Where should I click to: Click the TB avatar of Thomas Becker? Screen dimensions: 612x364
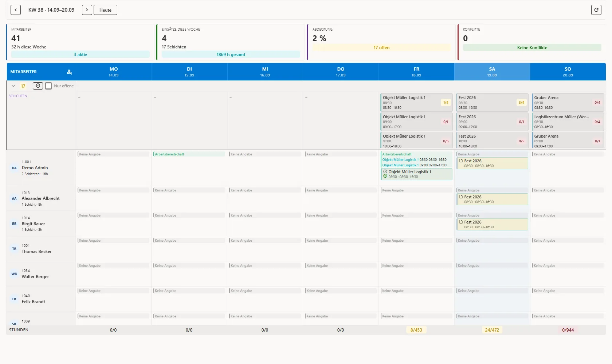(14, 249)
